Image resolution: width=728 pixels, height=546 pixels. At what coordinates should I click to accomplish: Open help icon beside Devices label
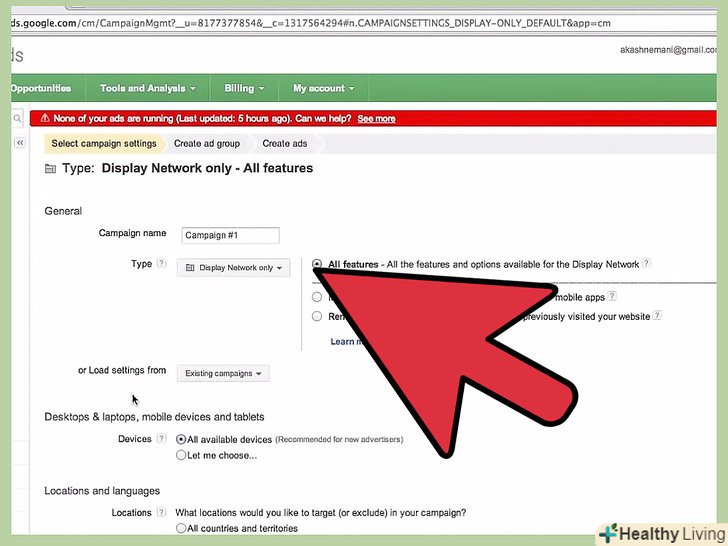click(x=161, y=438)
